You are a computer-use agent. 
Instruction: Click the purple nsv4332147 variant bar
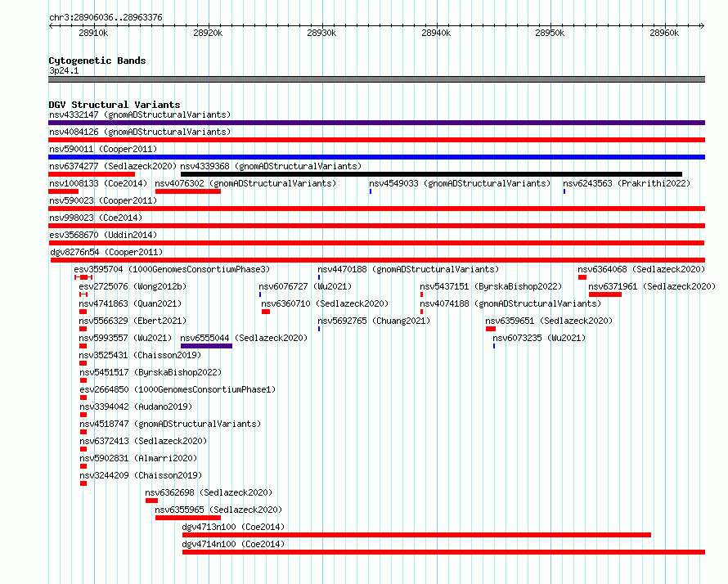click(x=376, y=123)
